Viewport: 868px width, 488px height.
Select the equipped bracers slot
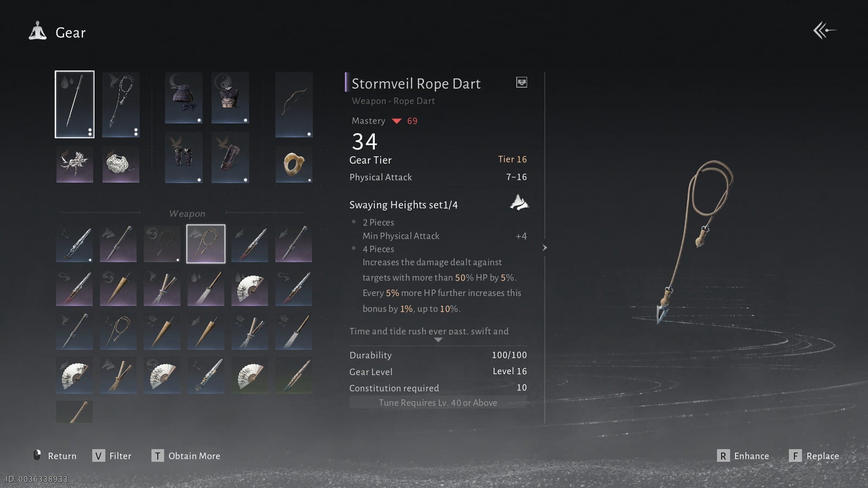coord(184,157)
